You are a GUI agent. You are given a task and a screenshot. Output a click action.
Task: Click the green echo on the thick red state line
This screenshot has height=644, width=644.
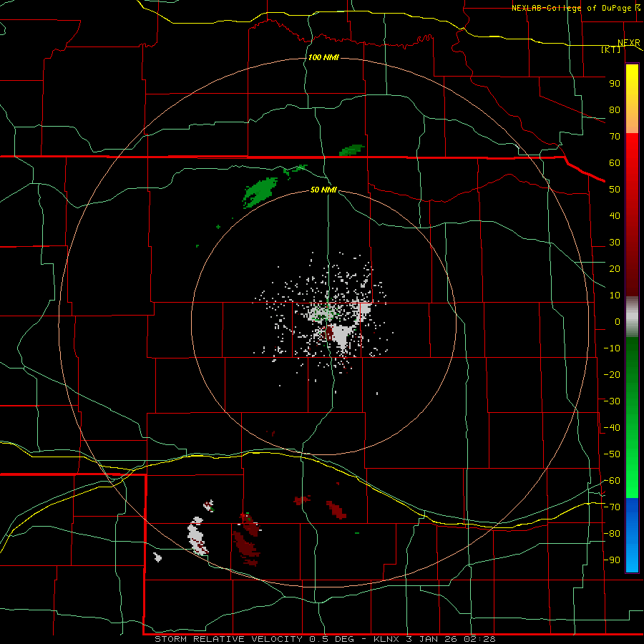click(x=352, y=150)
